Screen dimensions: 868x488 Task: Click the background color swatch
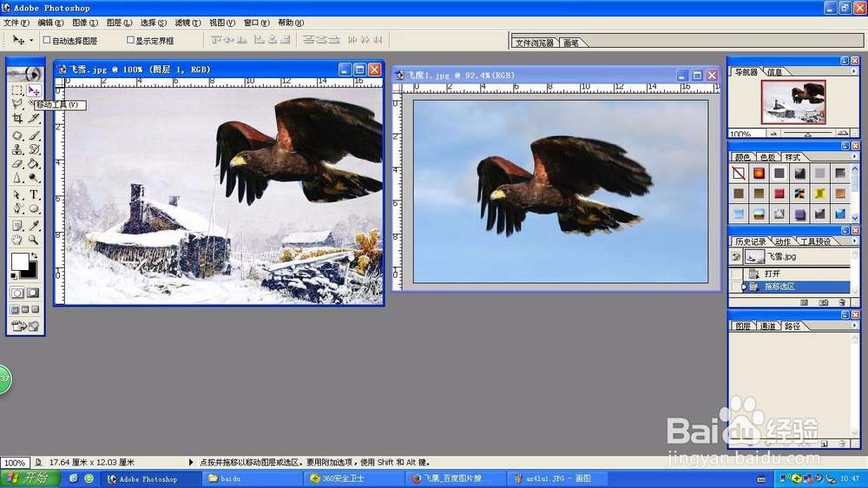[x=31, y=272]
